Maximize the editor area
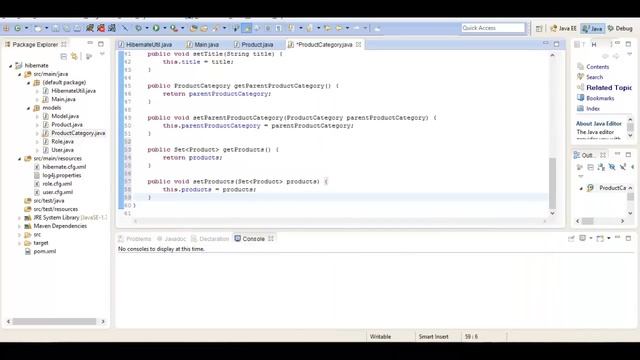This screenshot has height=360, width=640. [557, 44]
